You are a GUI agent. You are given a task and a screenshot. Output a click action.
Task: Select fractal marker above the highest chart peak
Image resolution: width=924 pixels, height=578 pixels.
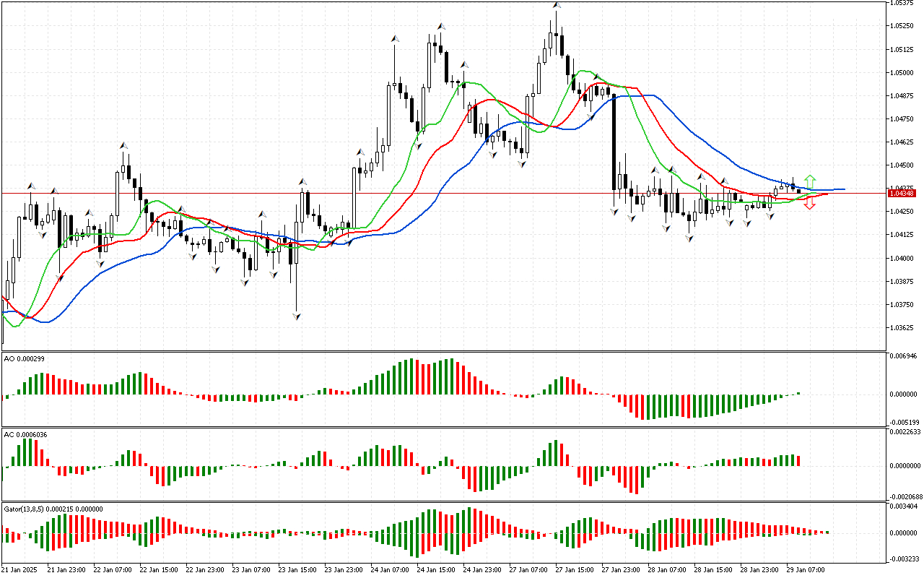556,5
